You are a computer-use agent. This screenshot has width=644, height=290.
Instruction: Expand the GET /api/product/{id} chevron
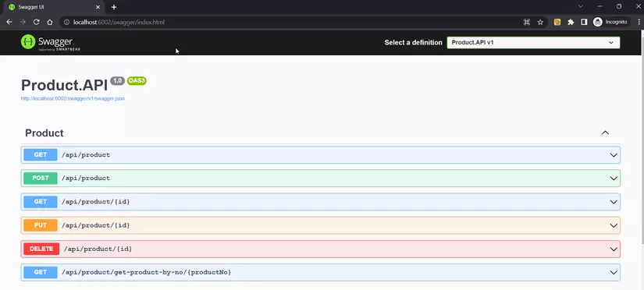[614, 202]
